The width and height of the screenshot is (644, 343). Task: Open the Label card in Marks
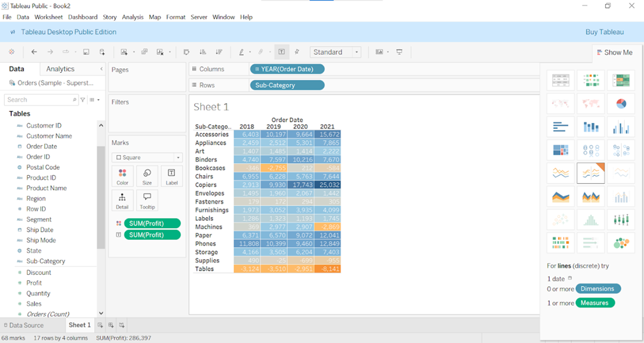point(172,176)
